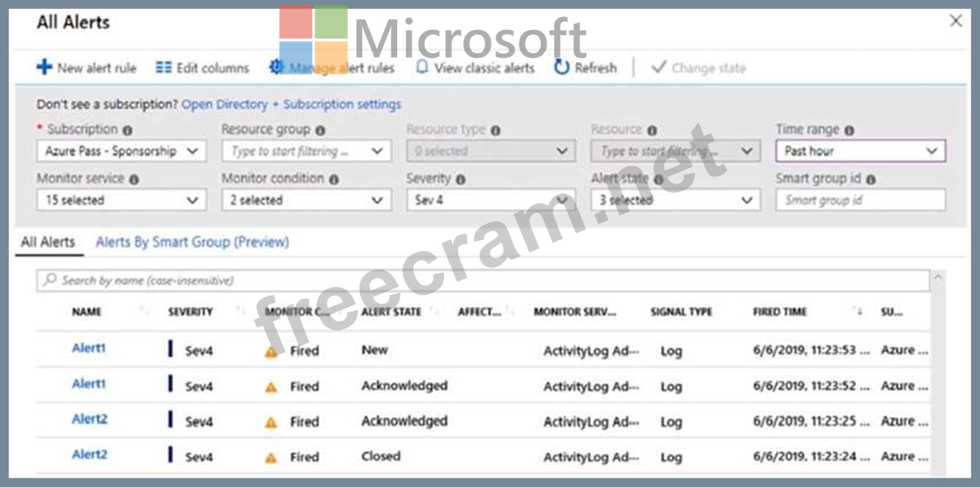Viewport: 980px width, 487px height.
Task: Click the Fired warning icon in first row
Action: tap(272, 351)
